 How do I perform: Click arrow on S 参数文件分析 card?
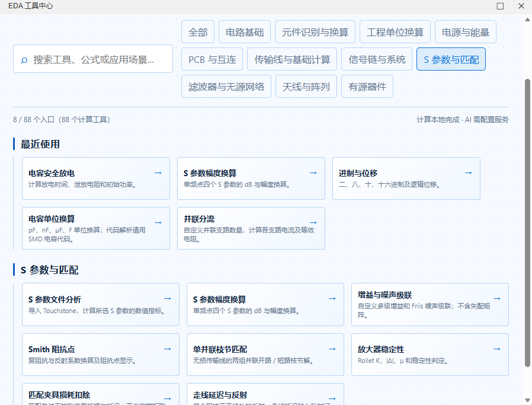[168, 298]
